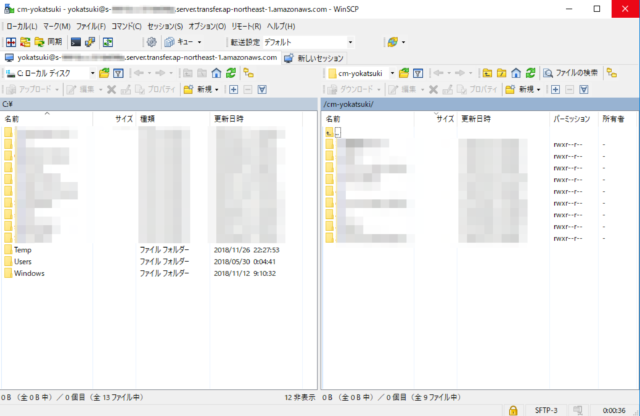Open the terminal console icon
640x416 pixels.
(x=76, y=42)
